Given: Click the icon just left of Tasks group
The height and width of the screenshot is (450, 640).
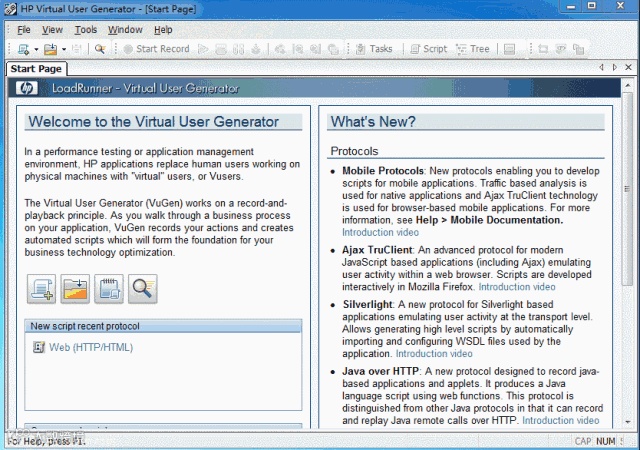Looking at the screenshot, I should click(333, 49).
